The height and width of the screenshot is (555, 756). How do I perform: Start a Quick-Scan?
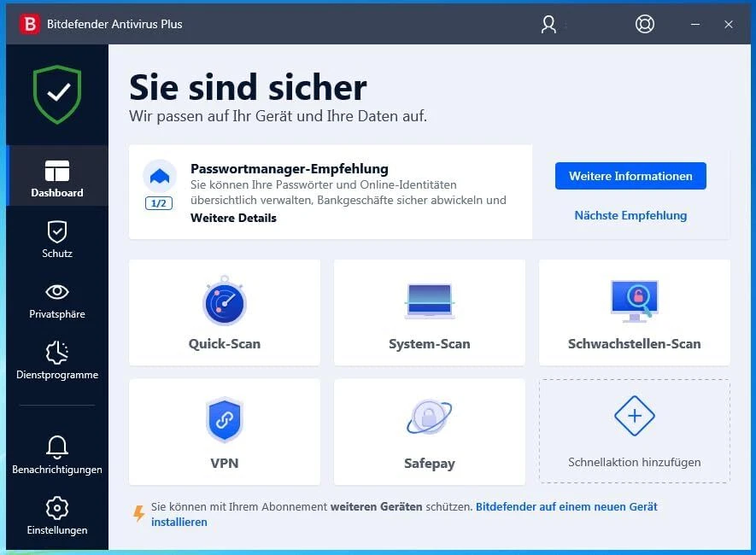[x=224, y=312]
